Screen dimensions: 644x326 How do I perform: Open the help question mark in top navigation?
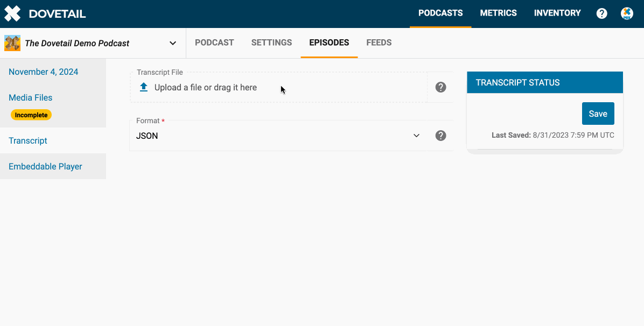click(601, 13)
